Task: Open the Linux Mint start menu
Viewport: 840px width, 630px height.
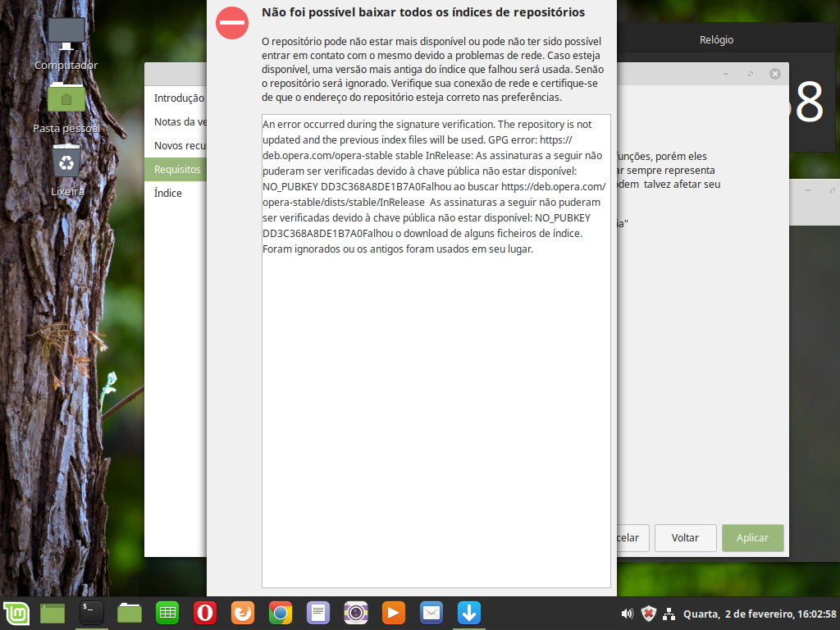Action: (16, 613)
